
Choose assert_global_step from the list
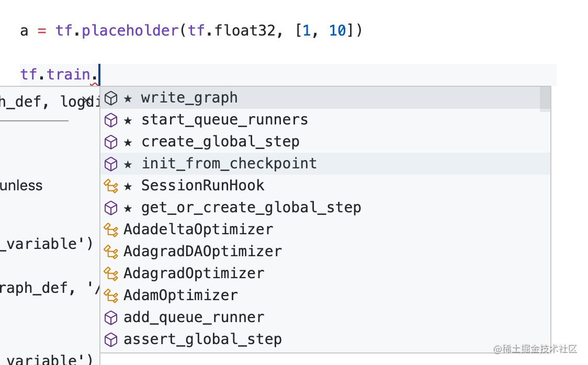202,339
